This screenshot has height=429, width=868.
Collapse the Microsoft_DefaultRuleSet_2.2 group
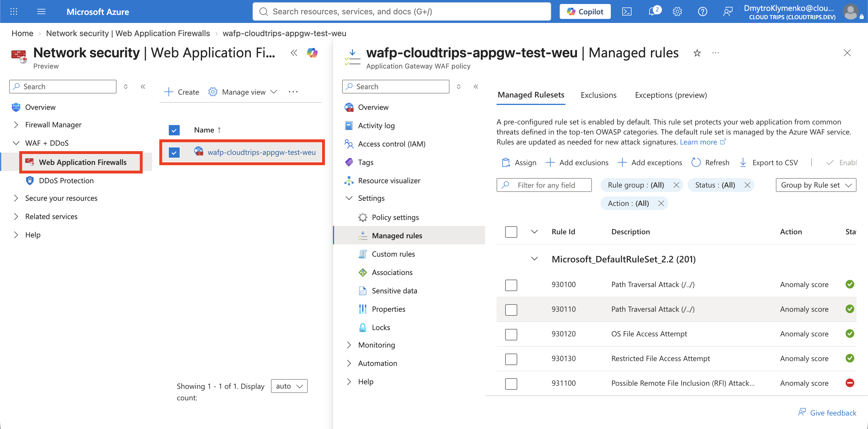tap(534, 259)
